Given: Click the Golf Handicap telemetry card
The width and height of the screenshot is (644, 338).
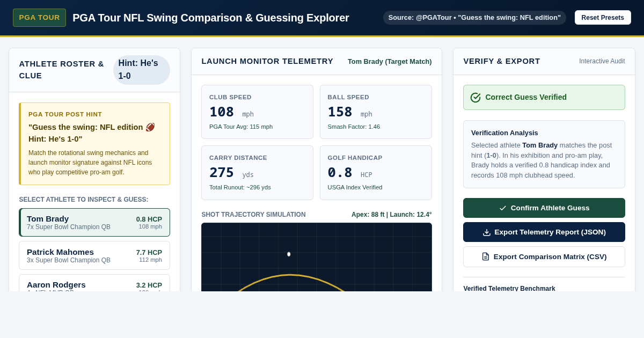Looking at the screenshot, I should point(376,173).
